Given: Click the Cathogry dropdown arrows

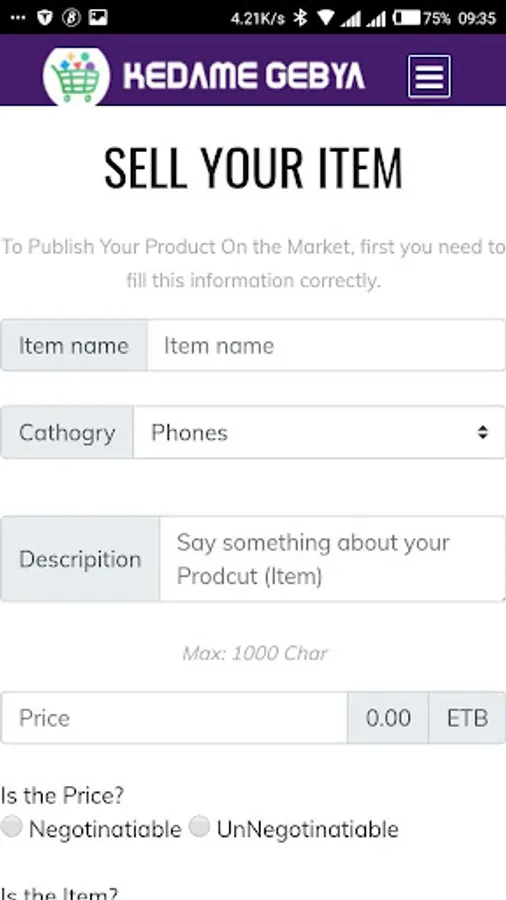Looking at the screenshot, I should (483, 432).
